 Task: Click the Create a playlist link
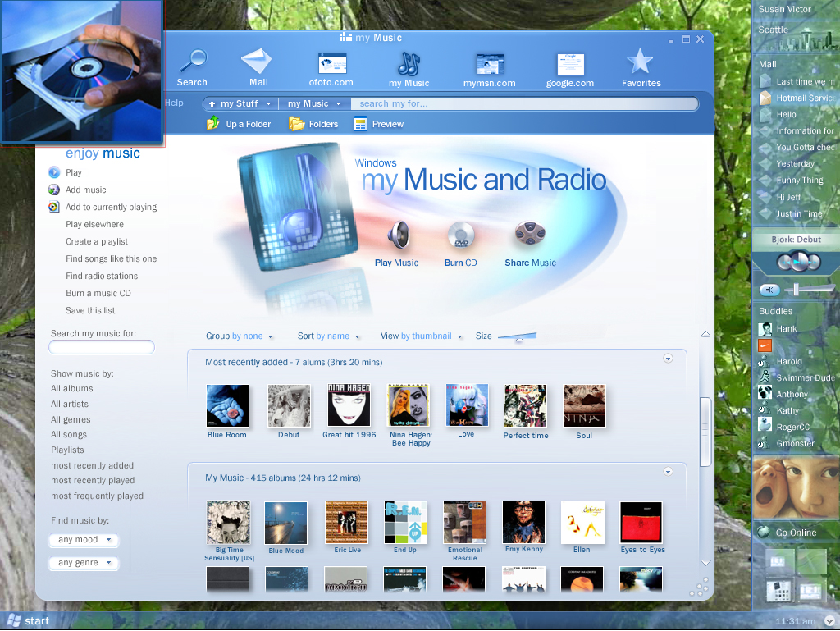point(97,241)
